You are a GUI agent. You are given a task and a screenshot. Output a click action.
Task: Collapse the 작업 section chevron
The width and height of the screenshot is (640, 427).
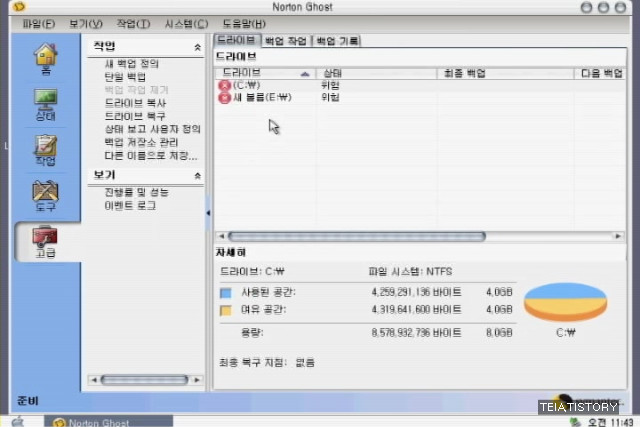pos(198,47)
